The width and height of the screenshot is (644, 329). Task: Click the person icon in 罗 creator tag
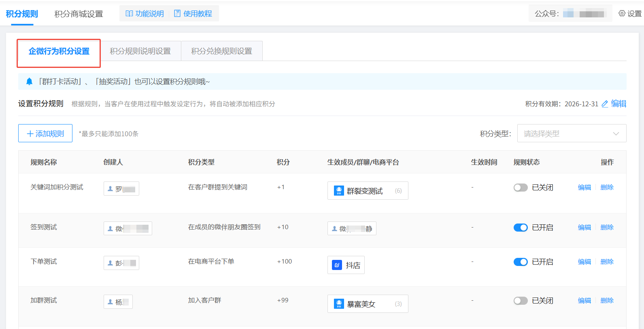coord(110,189)
